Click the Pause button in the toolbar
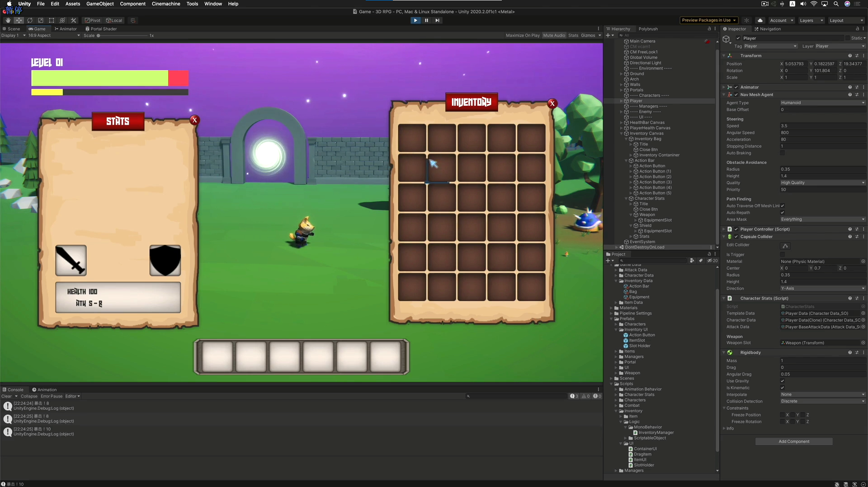The height and width of the screenshot is (487, 868). click(x=426, y=20)
